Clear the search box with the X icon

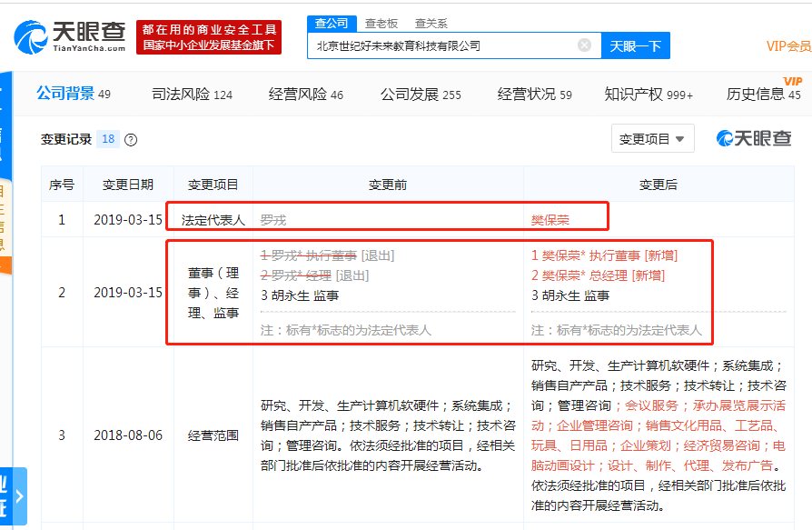(584, 45)
